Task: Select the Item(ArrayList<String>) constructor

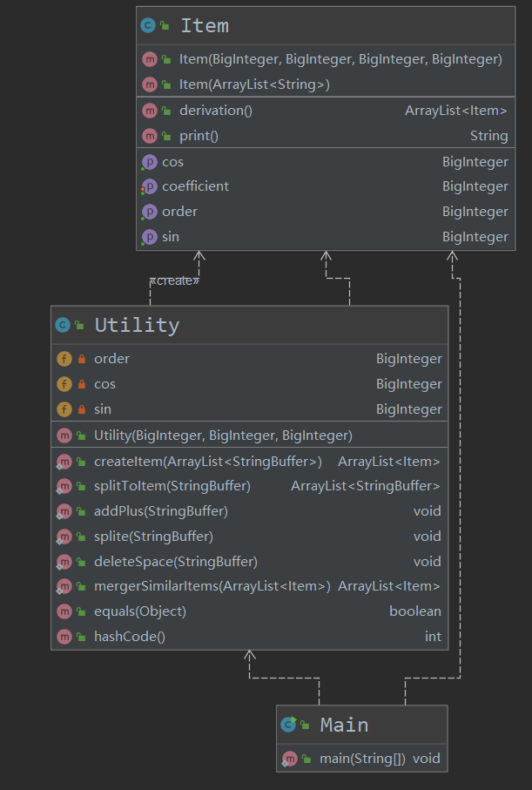Action: coord(254,84)
